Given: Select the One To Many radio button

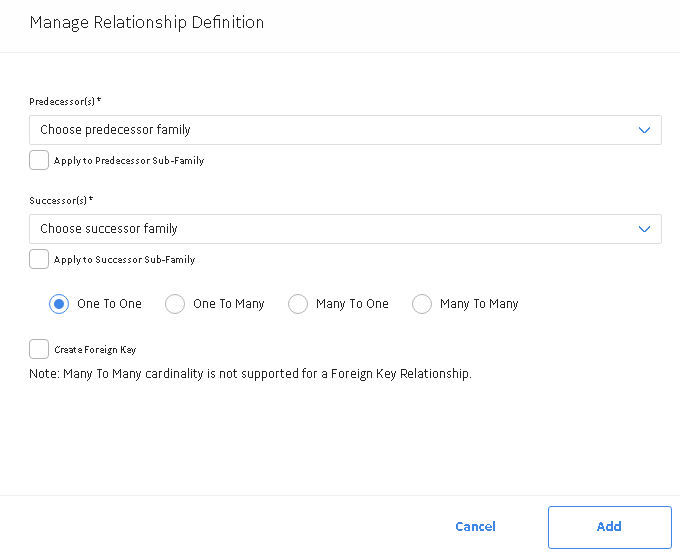Looking at the screenshot, I should point(175,304).
